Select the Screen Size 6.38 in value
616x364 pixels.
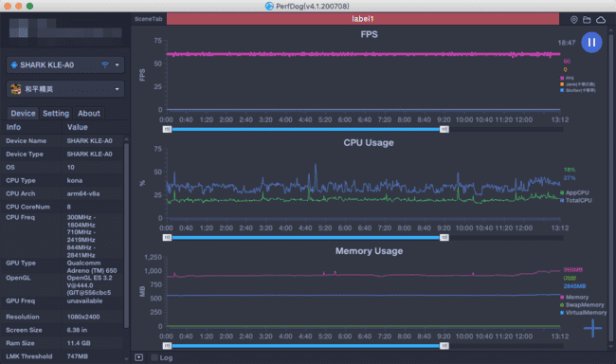[77, 330]
